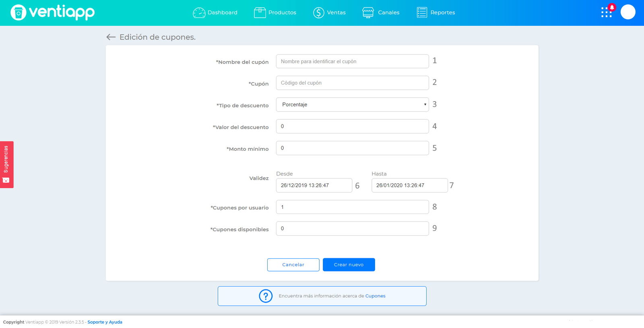Open the user profile avatar

tap(628, 12)
